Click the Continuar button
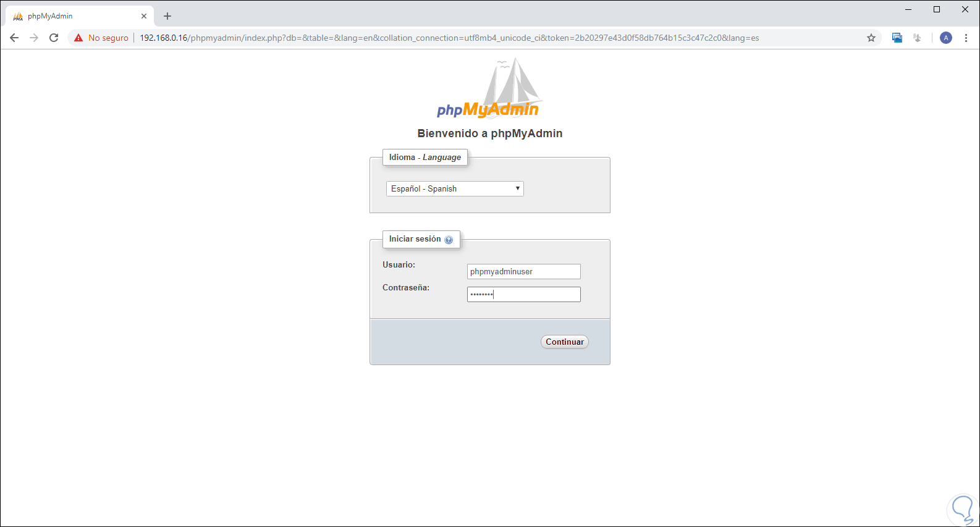 (565, 342)
